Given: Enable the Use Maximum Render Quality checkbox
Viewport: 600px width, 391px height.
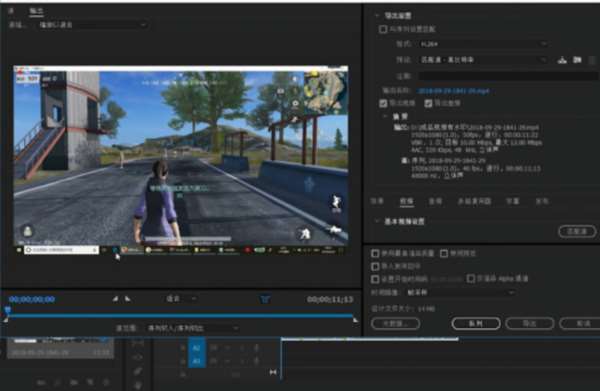Looking at the screenshot, I should click(375, 253).
